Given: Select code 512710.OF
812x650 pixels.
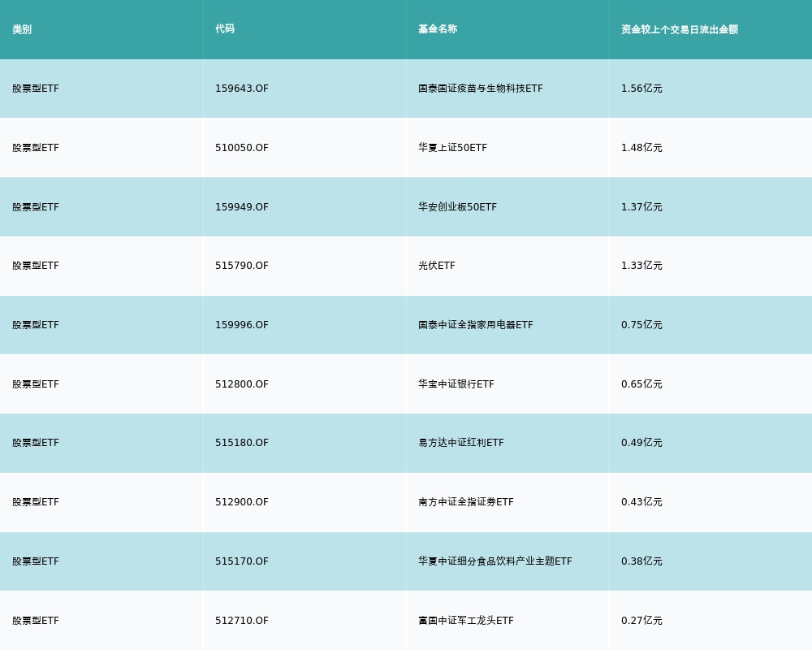Looking at the screenshot, I should pyautogui.click(x=242, y=621).
